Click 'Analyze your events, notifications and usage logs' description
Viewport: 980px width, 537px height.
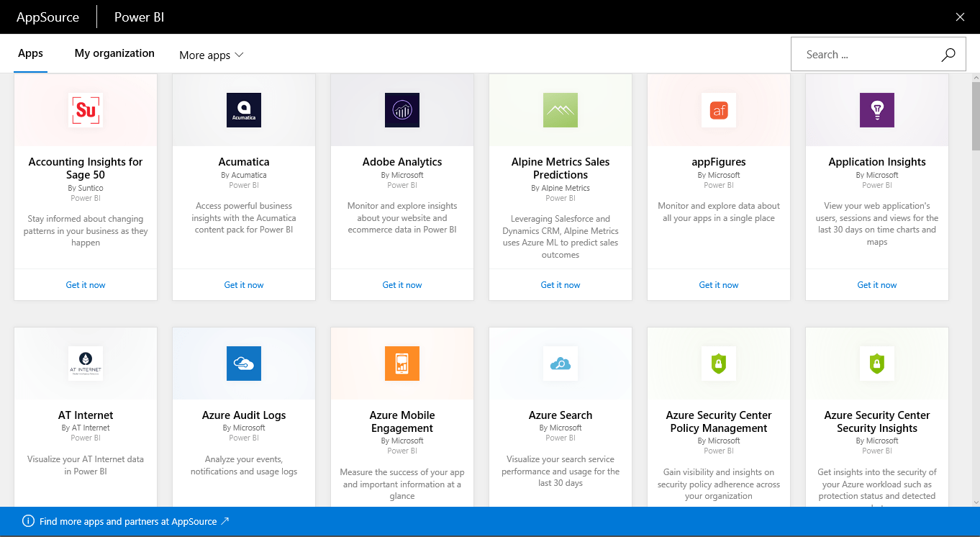(244, 465)
